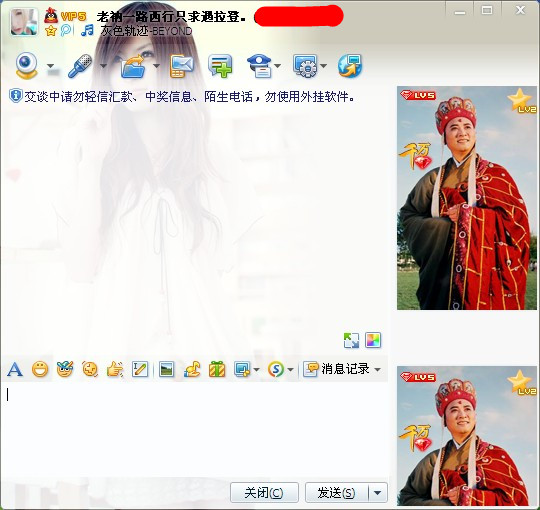The height and width of the screenshot is (510, 540).
Task: Expand screenshot options arrow
Action: [x=256, y=370]
